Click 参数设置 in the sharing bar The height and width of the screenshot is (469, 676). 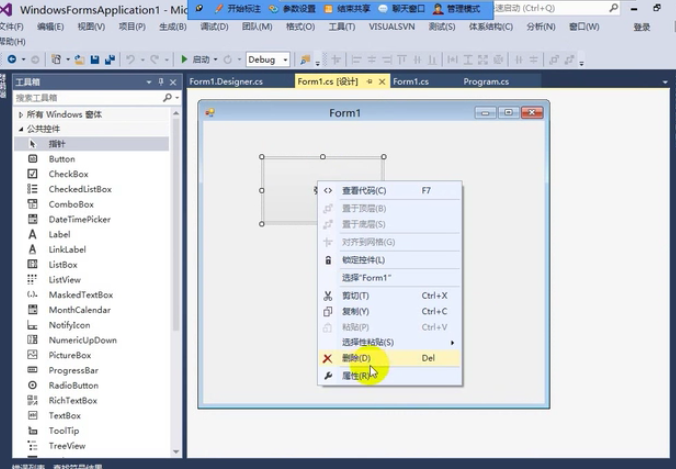[292, 9]
